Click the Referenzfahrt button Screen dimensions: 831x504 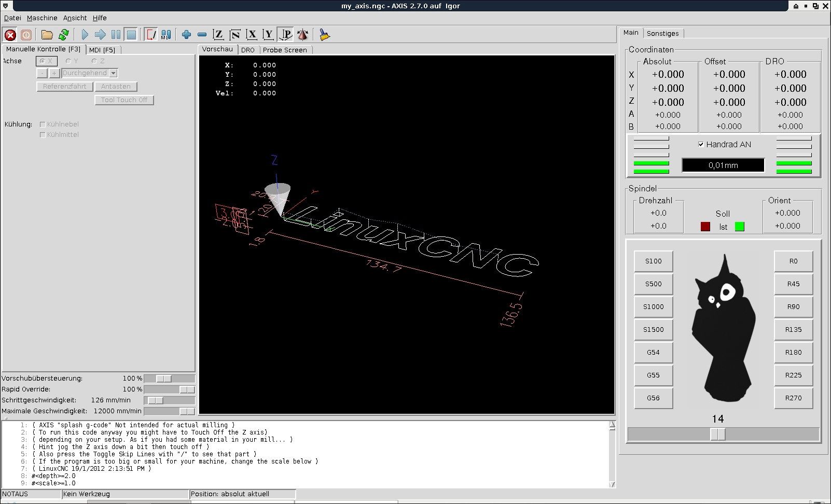click(x=65, y=87)
